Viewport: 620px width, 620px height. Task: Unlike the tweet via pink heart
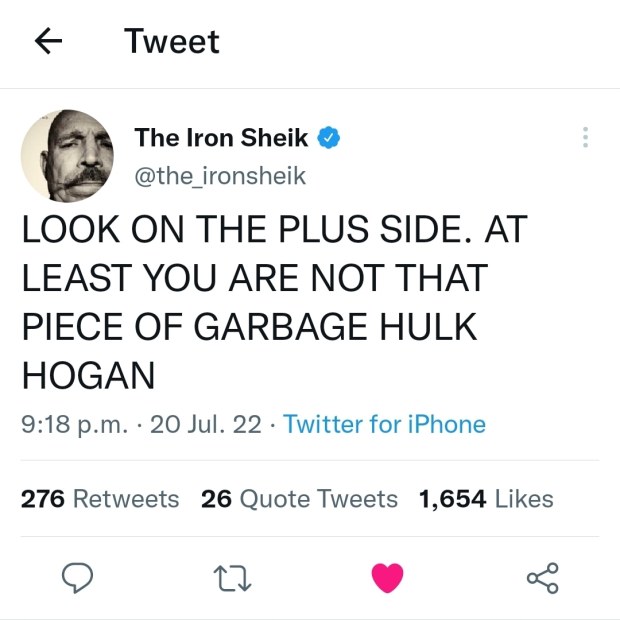click(387, 577)
